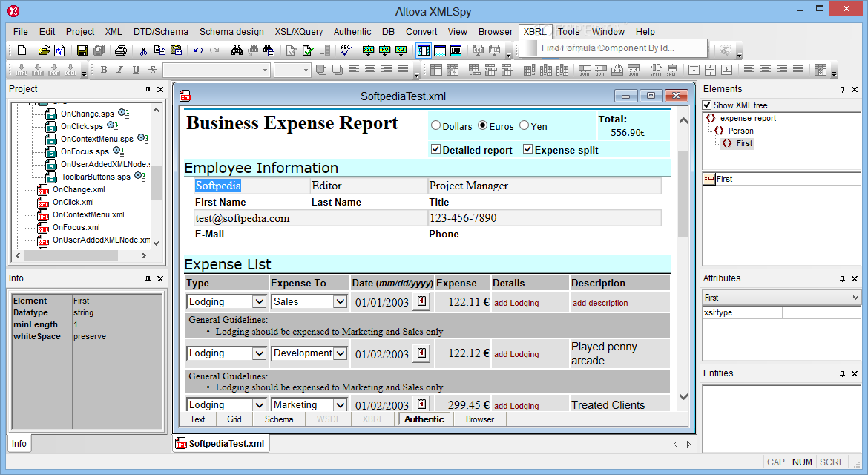The image size is (868, 475).
Task: Run XSL transformation icon
Action: pos(368,50)
